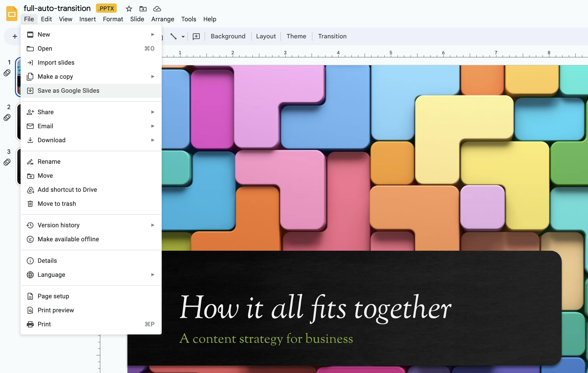
Task: Open the Line tool dropdown arrow
Action: click(x=183, y=36)
